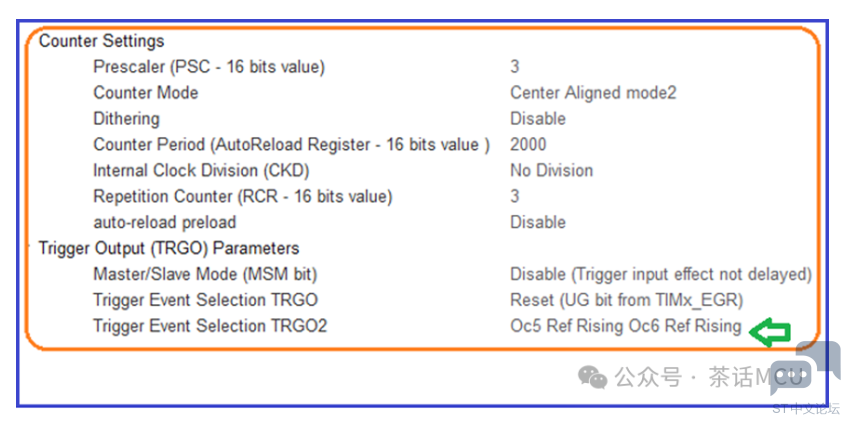
Task: Edit the Prescaler value 3
Action: pos(514,67)
